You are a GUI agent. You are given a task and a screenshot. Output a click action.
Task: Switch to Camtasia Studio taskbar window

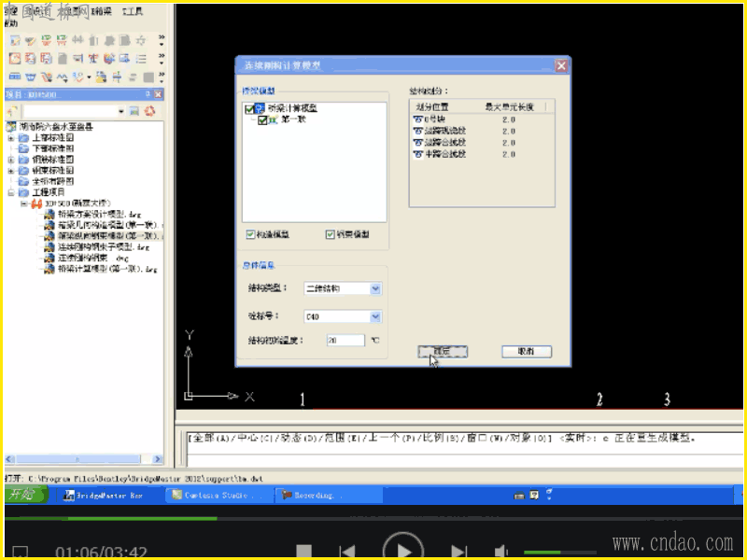(x=218, y=496)
